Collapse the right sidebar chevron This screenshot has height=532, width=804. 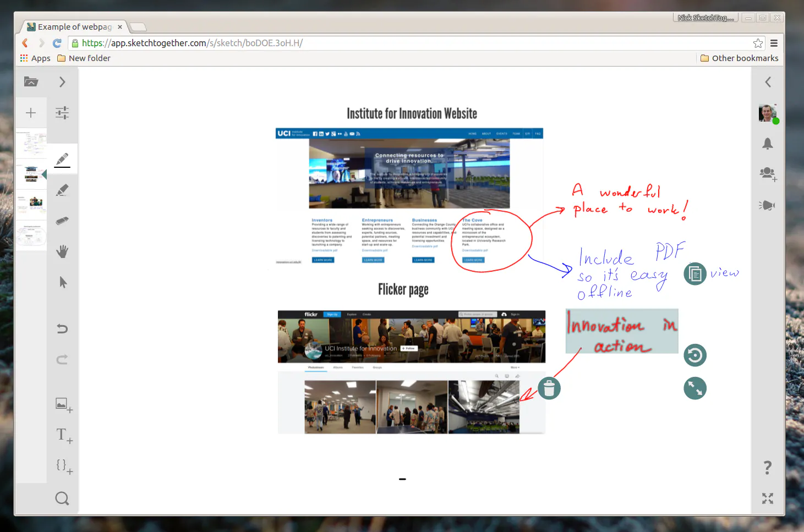coord(768,82)
